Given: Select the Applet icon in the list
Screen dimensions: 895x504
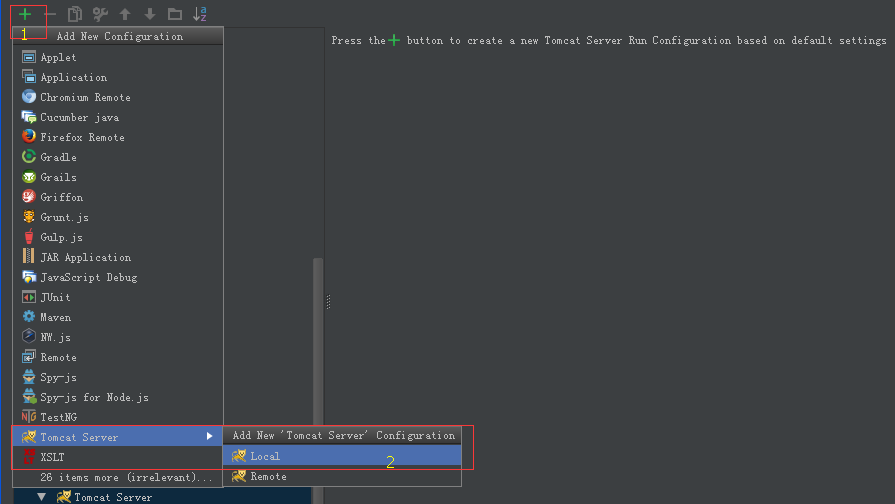Looking at the screenshot, I should pyautogui.click(x=29, y=57).
